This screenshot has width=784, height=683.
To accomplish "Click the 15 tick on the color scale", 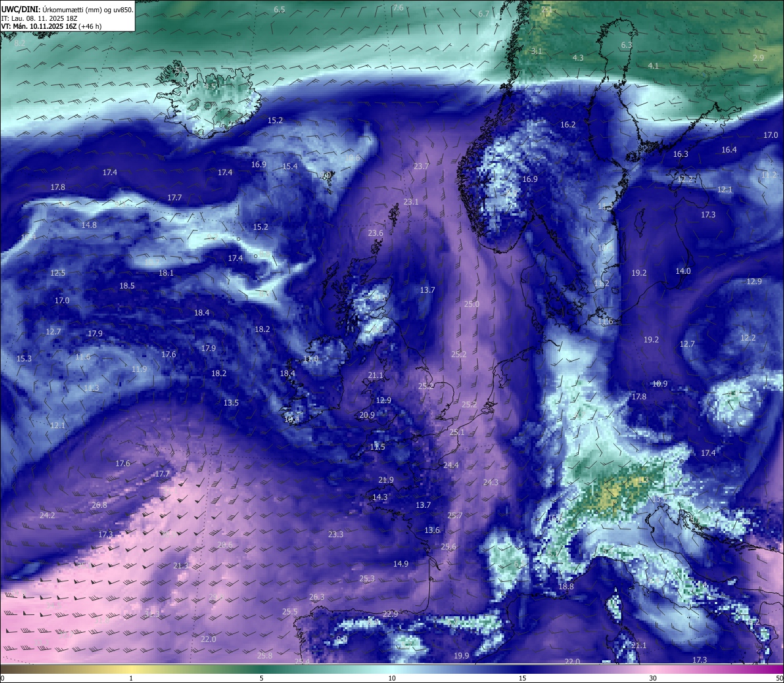I will 522,678.
